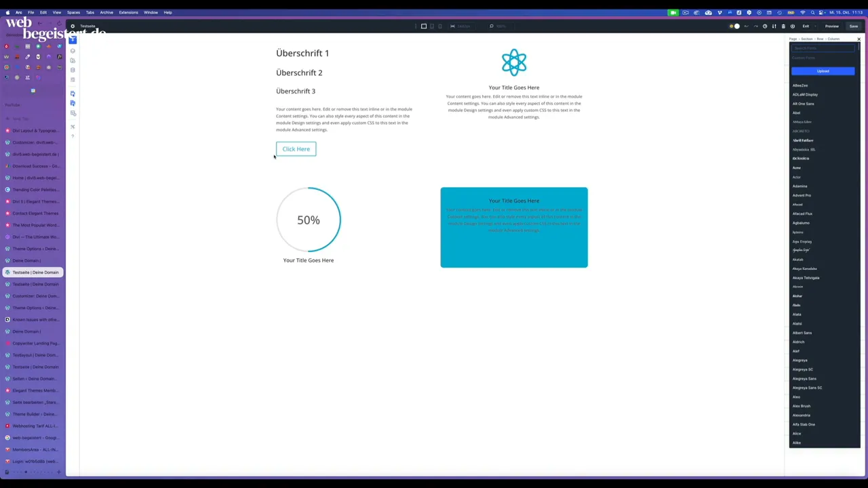Open the history clock icon
868x488 pixels.
[x=765, y=26]
